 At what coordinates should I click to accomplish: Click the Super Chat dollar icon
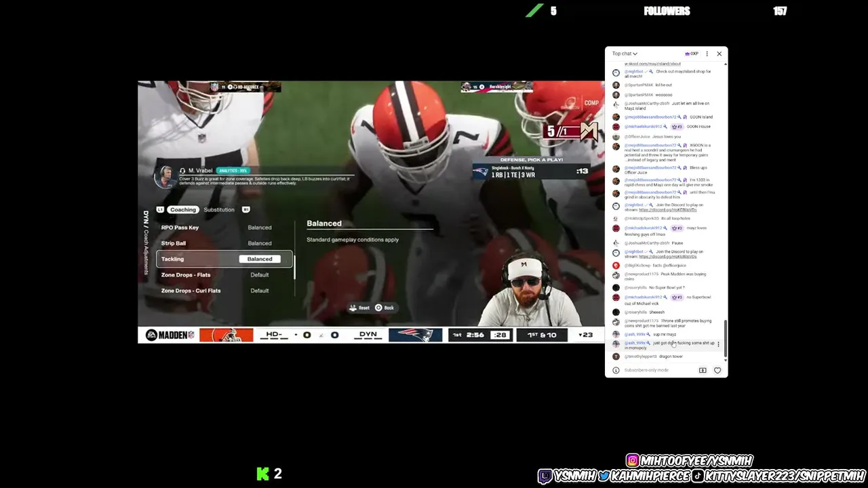(703, 370)
